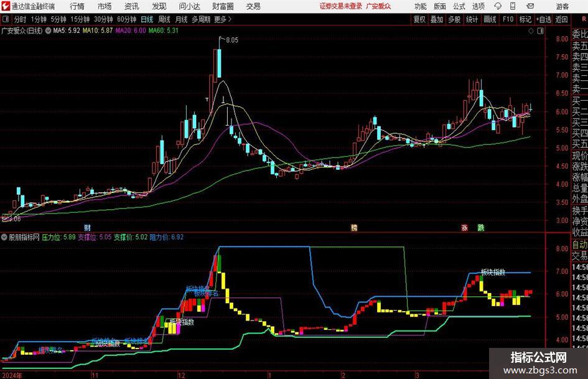Open the 选项 menu
588x379 pixels.
coord(478,6)
